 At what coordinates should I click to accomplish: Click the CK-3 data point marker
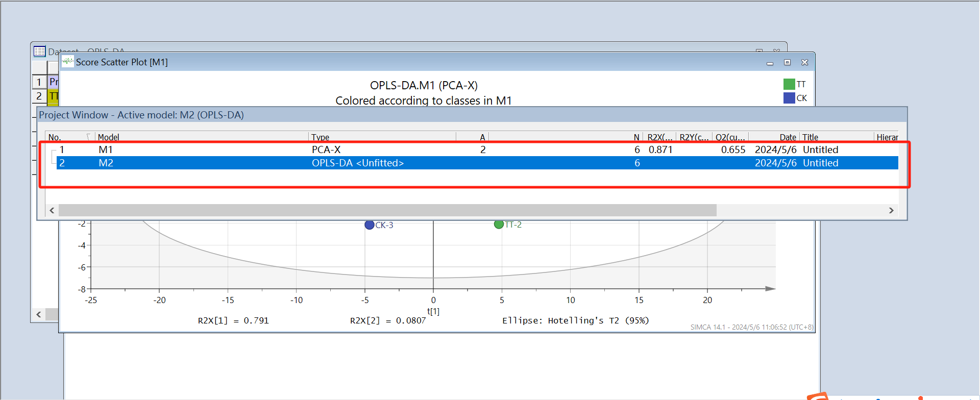[370, 225]
